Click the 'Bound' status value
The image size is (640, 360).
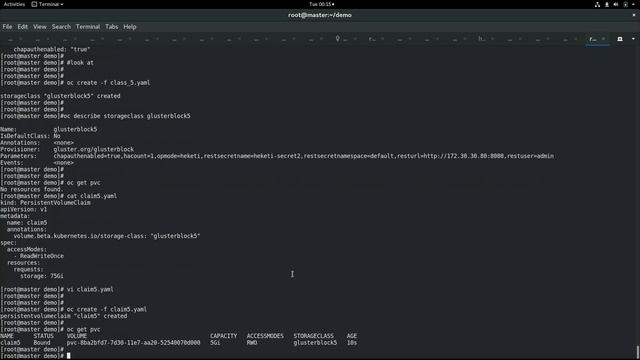pos(42,342)
